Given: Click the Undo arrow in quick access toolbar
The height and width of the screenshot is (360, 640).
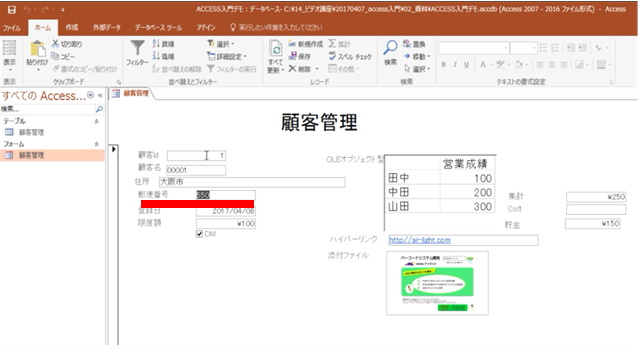Looking at the screenshot, I should (x=27, y=9).
